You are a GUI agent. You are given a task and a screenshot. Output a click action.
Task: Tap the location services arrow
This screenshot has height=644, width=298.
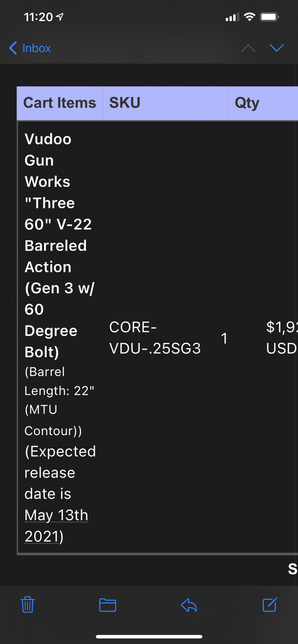pyautogui.click(x=60, y=17)
